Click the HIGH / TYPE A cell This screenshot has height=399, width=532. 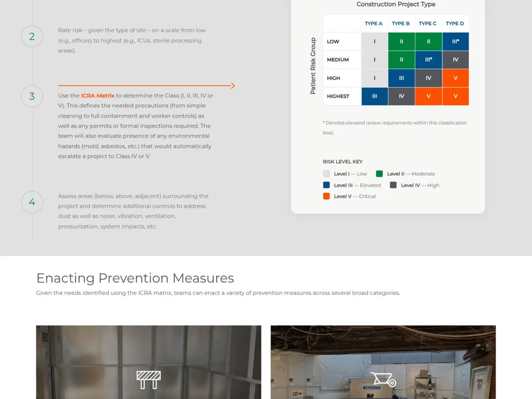375,78
